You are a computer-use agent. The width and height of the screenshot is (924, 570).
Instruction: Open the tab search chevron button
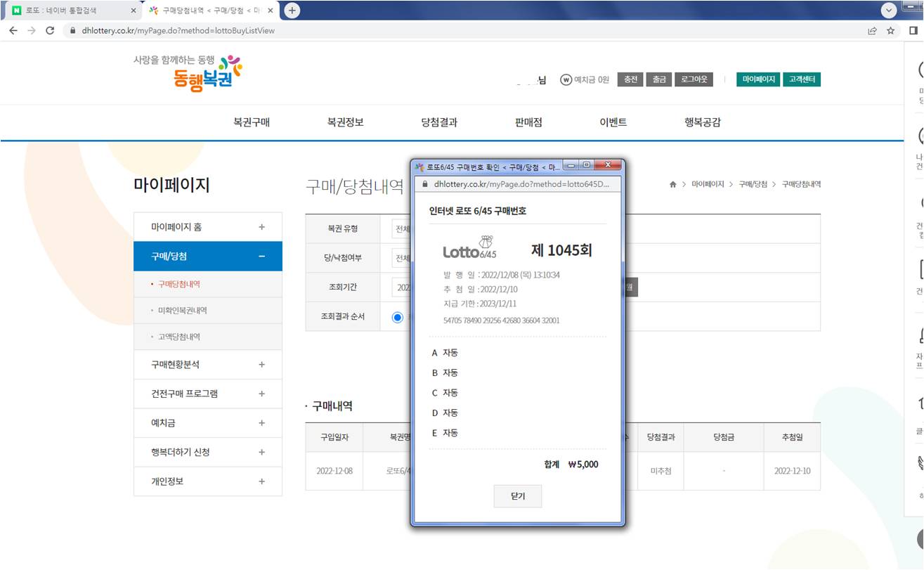click(889, 10)
